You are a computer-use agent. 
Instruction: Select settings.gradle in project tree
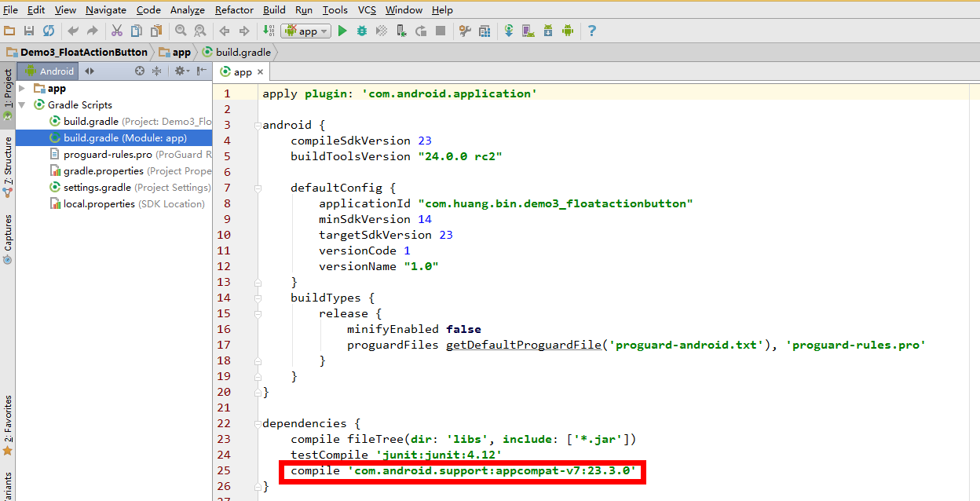coord(97,188)
